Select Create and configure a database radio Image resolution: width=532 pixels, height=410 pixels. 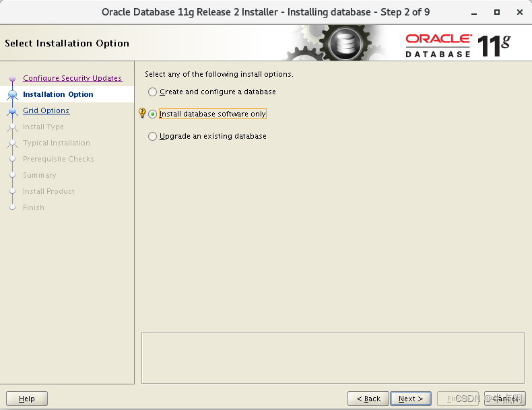coord(152,92)
